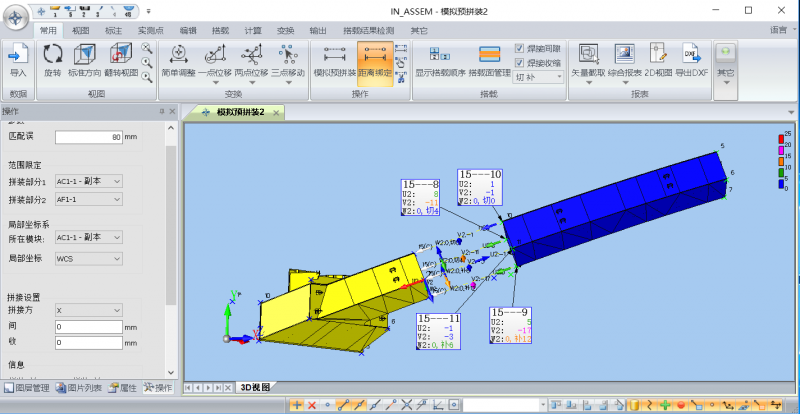Click the red sphere icon in bottom toolbar
The height and width of the screenshot is (414, 800).
[x=681, y=406]
